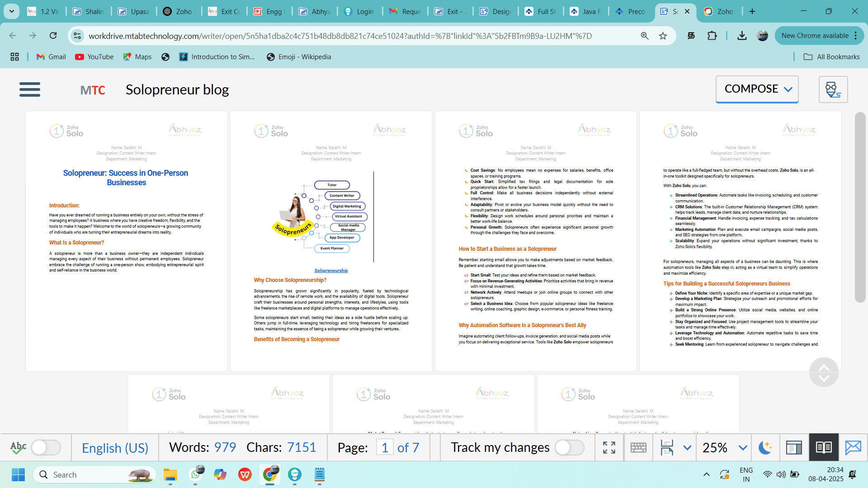Open Windows Start menu
The width and height of the screenshot is (868, 488).
(18, 474)
